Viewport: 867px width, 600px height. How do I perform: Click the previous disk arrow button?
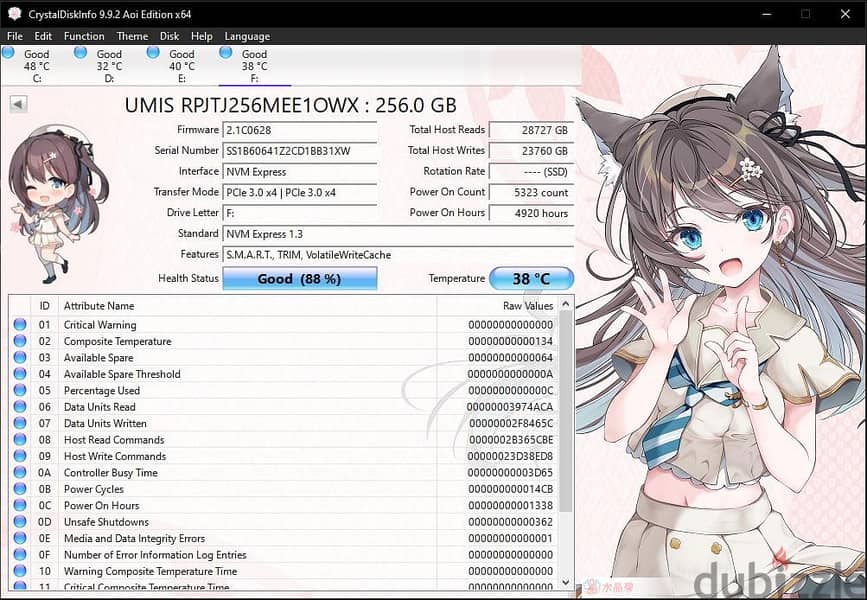tap(19, 103)
